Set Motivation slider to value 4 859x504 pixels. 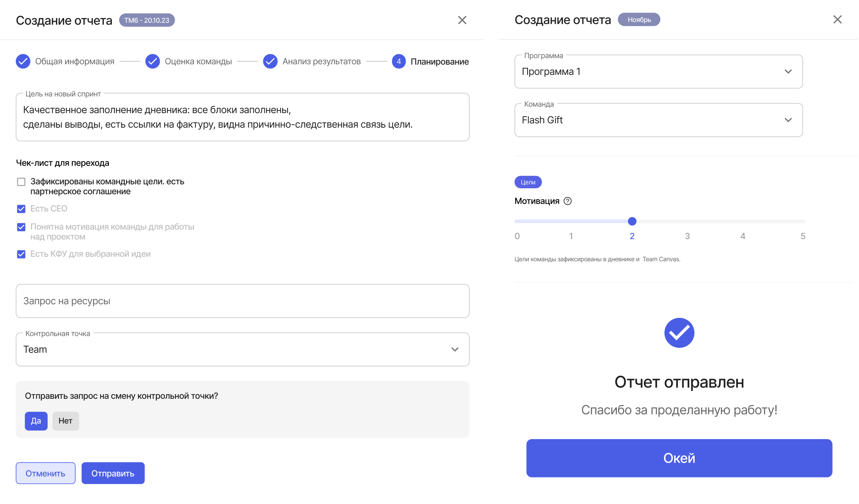743,221
